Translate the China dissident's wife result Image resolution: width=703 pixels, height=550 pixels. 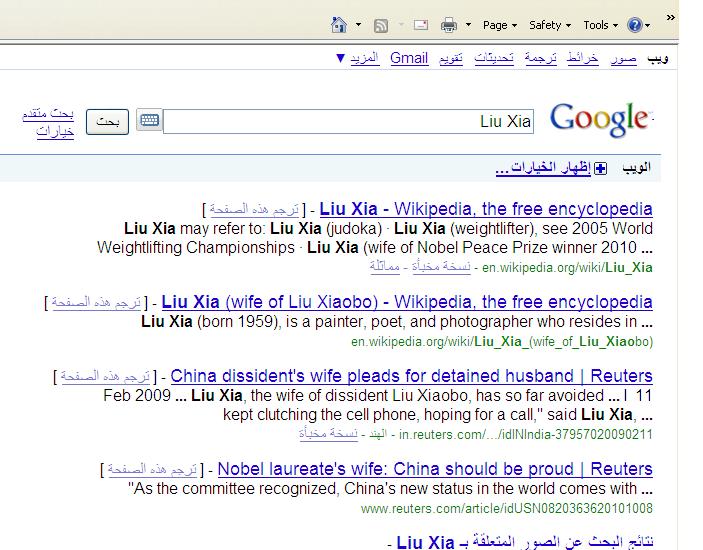tap(105, 377)
